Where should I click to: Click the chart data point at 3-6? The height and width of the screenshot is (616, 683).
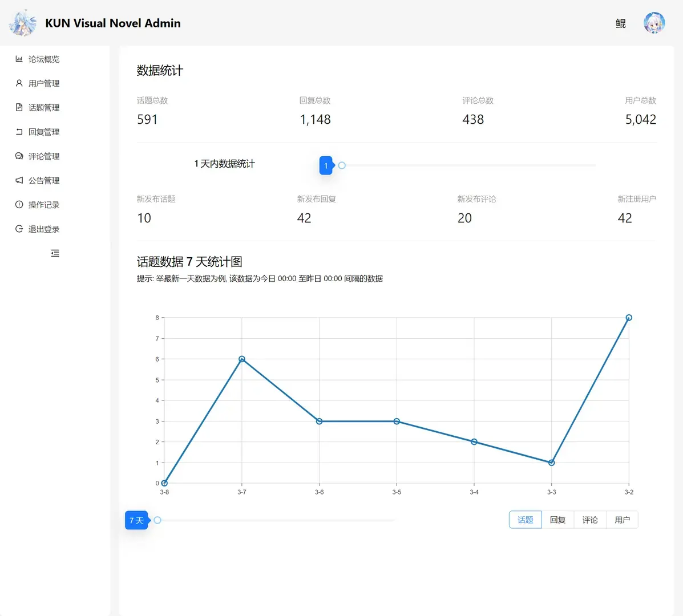320,422
